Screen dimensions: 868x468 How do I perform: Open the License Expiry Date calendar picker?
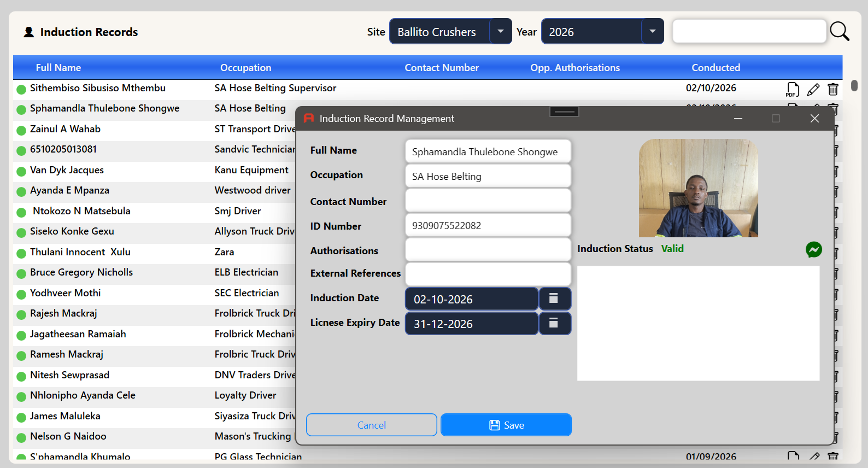click(555, 323)
